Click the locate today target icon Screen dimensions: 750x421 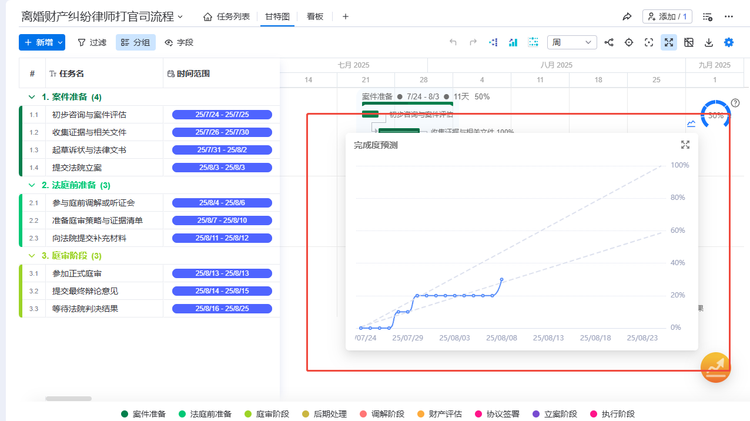tap(629, 43)
